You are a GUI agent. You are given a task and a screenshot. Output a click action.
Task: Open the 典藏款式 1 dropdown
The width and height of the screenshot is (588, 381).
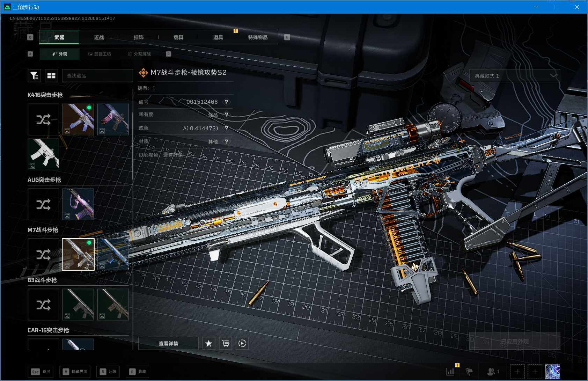point(515,76)
